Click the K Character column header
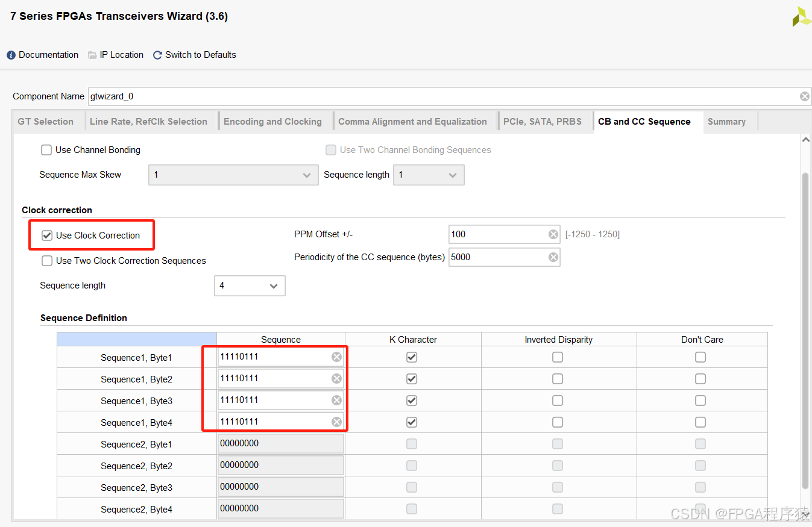Screen dimensions: 812x527 (413, 340)
